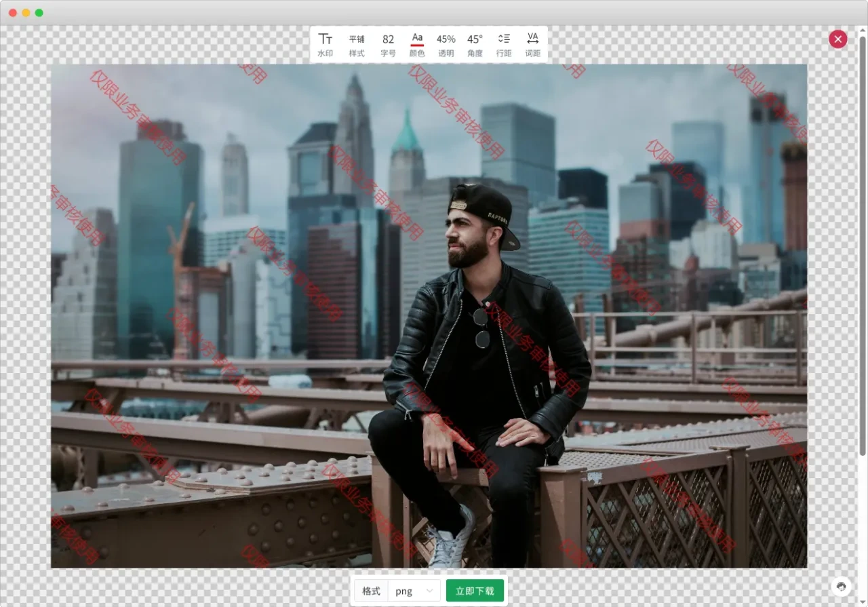Open the 样式 tile style option
868x607 pixels.
[x=357, y=45]
